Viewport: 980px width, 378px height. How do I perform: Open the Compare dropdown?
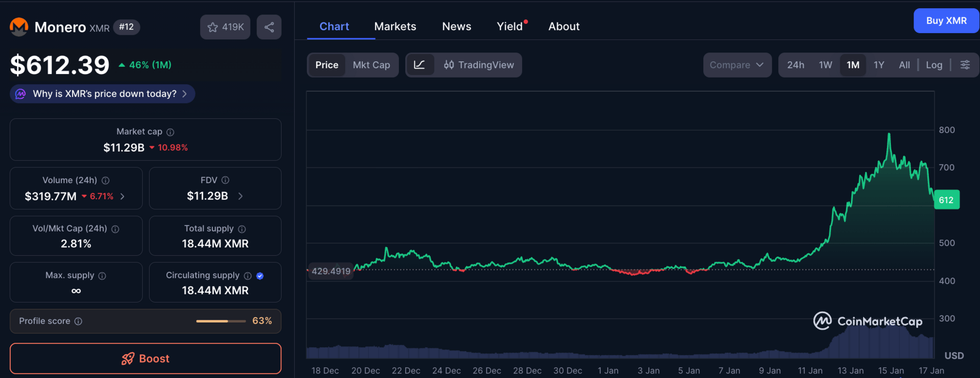point(737,65)
